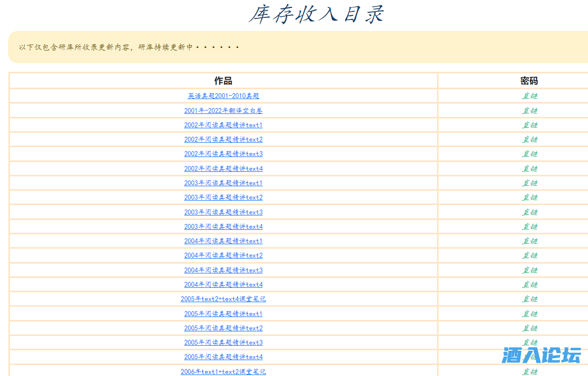Open 直链 for 2004年阅读真题精讲text4 row

point(530,285)
